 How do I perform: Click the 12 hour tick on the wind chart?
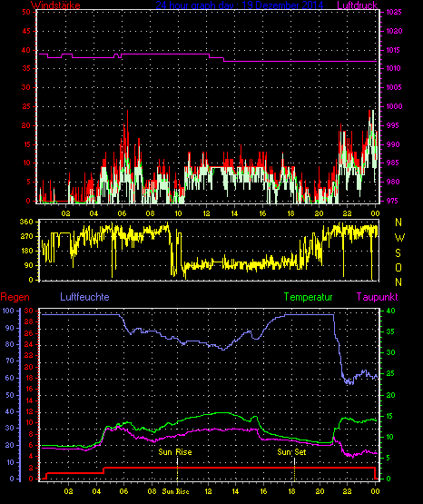(206, 213)
